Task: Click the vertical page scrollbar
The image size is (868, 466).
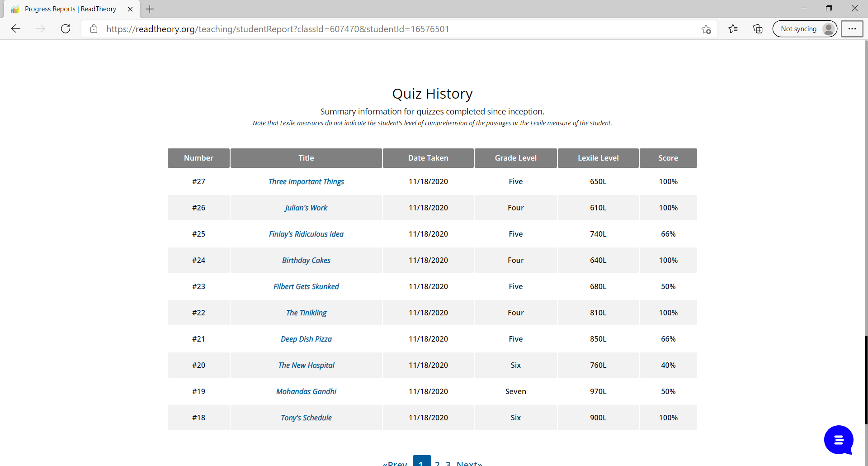Action: (x=866, y=380)
